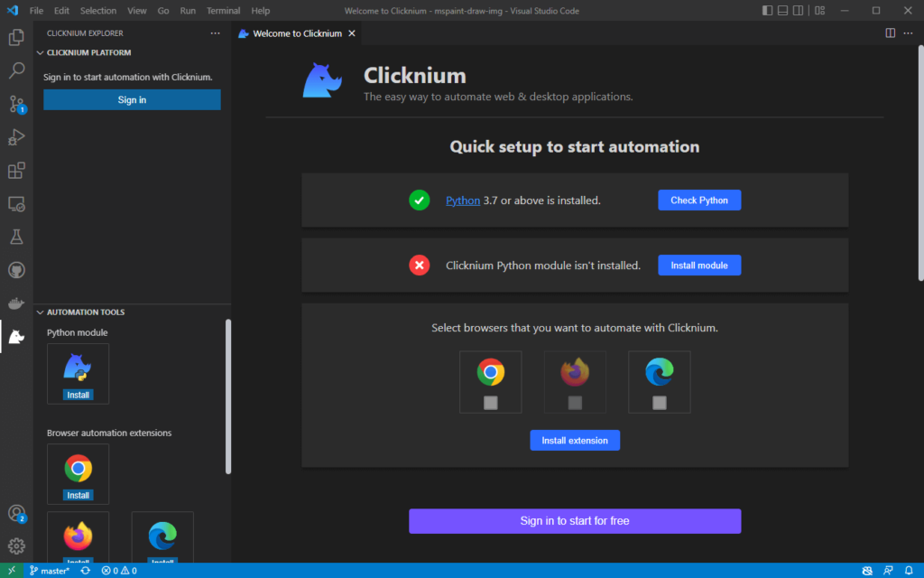Viewport: 924px width, 578px height.
Task: Click the Clicknium logo in welcome page
Action: tap(322, 80)
